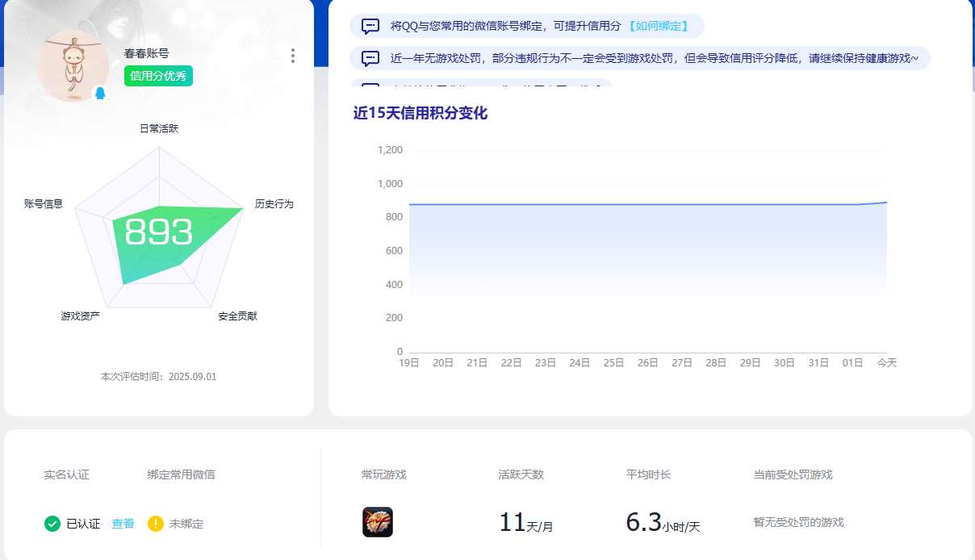Open the frequently played game icon
This screenshot has height=560, width=975.
click(378, 522)
